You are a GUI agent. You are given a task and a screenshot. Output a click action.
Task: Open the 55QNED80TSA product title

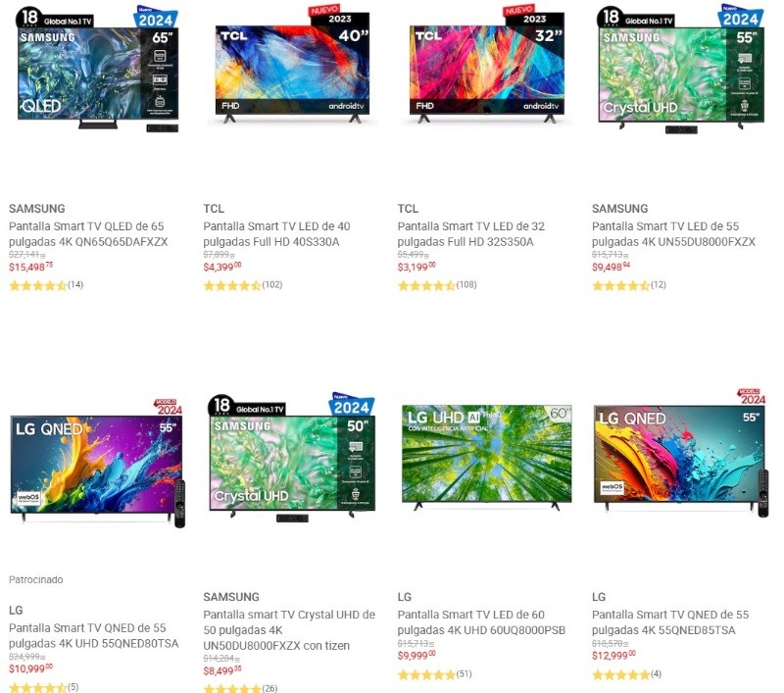tap(93, 635)
